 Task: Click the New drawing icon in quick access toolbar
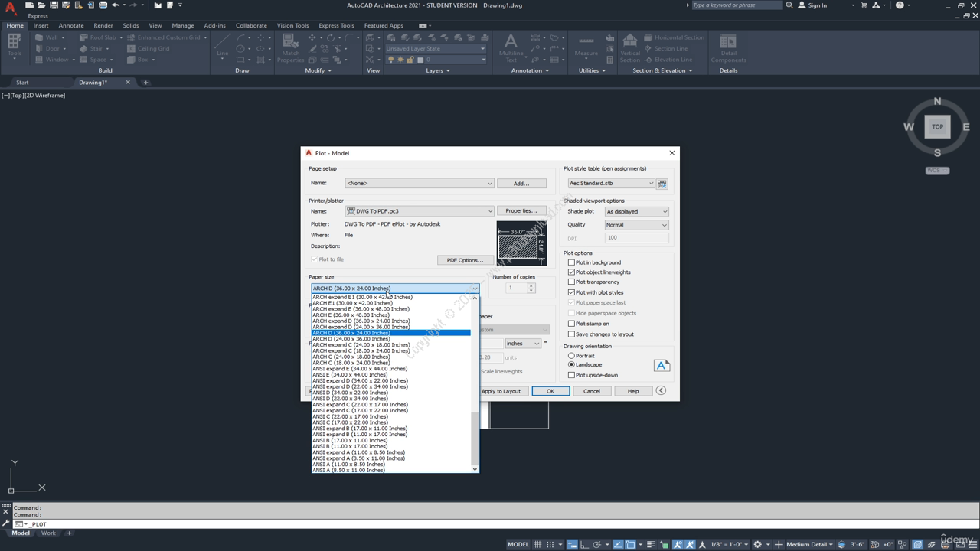click(29, 5)
